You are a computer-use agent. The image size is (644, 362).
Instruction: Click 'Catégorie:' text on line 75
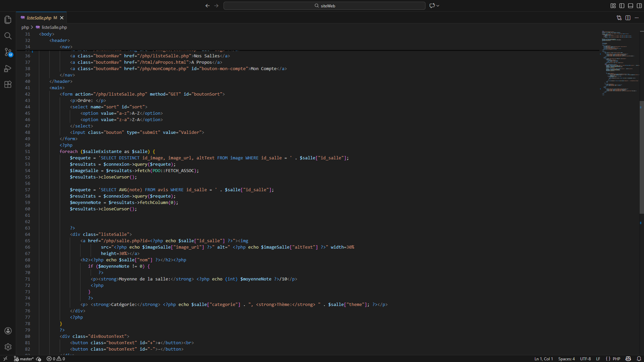coord(124,305)
